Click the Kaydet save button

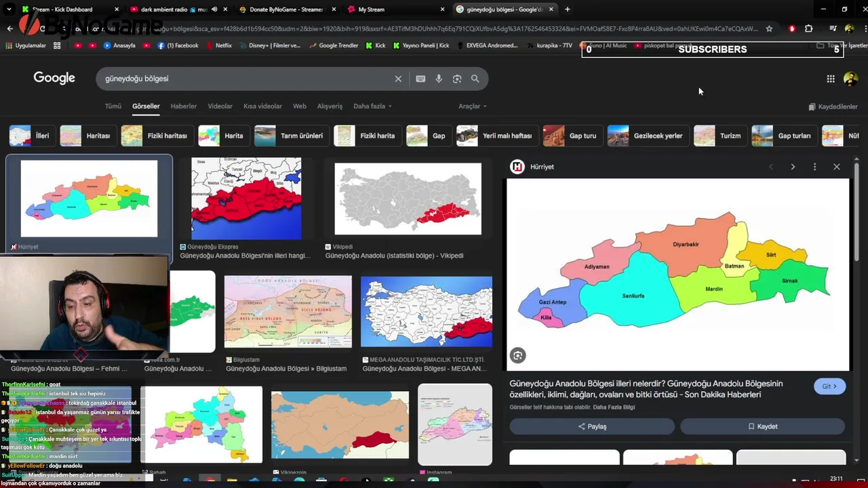coord(762,426)
